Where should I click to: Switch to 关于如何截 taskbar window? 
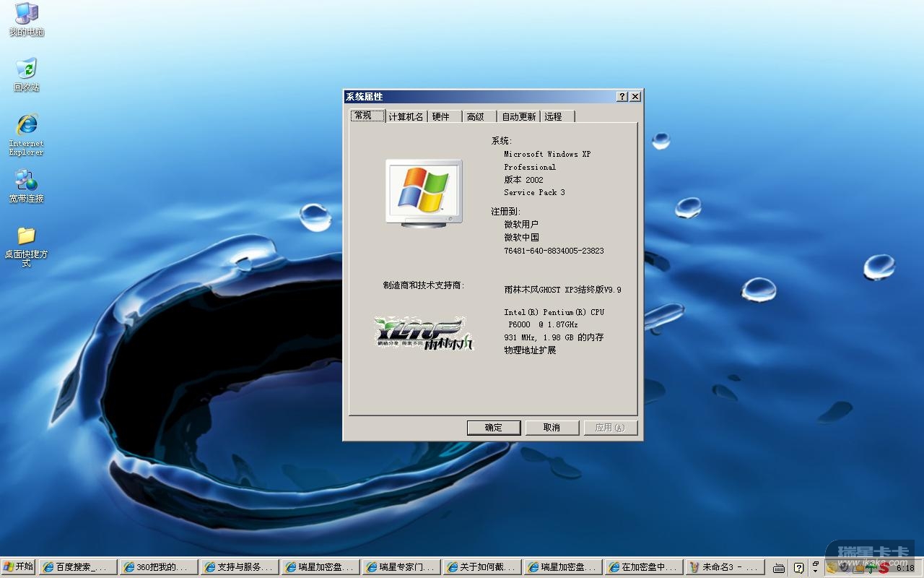click(482, 567)
